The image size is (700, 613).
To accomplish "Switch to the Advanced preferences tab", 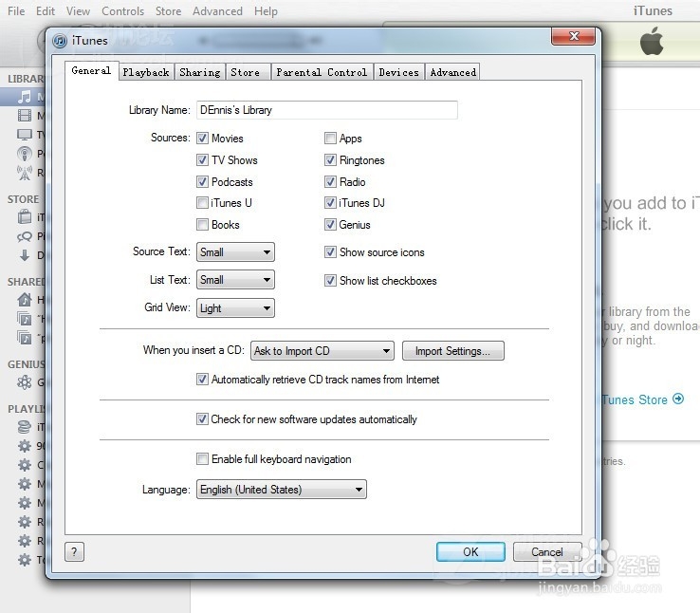I will [452, 72].
